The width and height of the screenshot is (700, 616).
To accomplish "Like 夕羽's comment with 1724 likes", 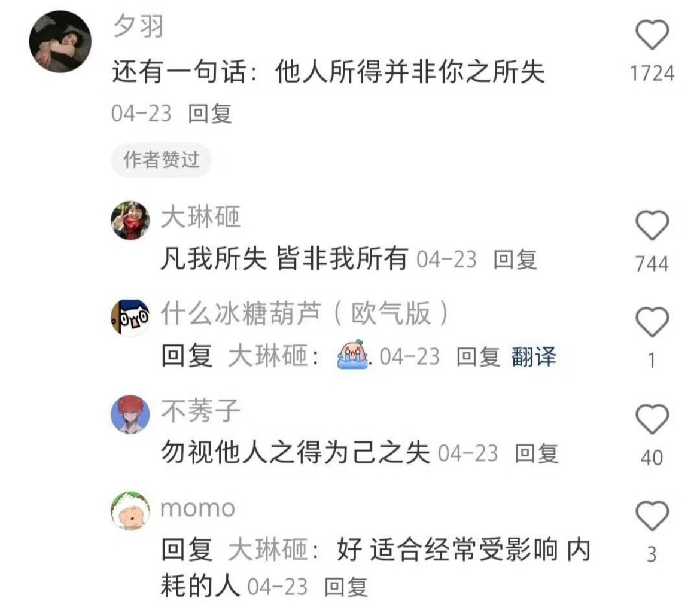I will (652, 35).
